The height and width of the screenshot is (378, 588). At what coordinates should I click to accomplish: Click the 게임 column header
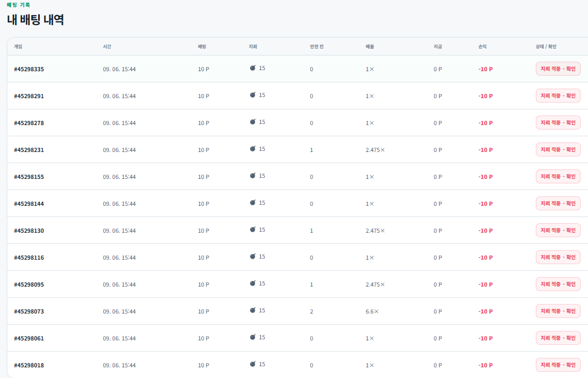click(x=18, y=47)
